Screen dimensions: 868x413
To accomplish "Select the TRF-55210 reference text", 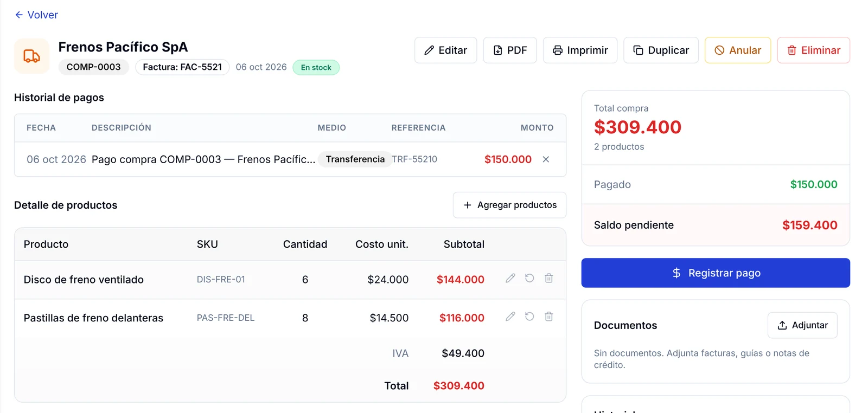I will click(414, 159).
